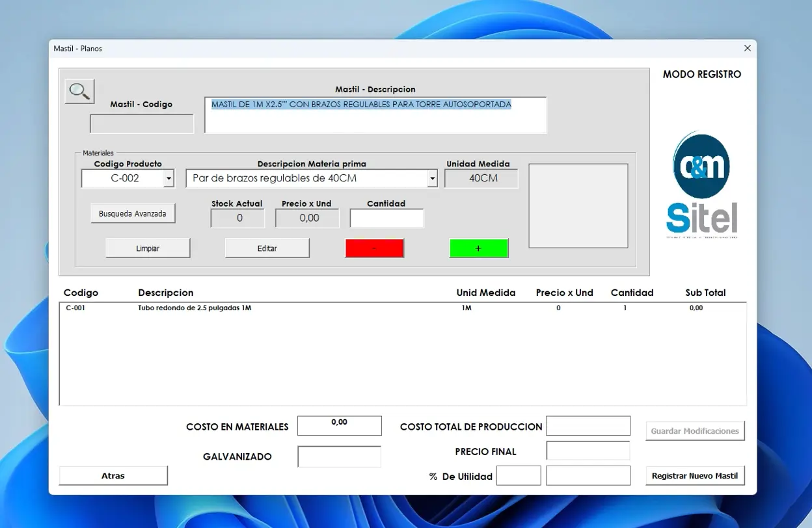
Task: Click the Guardar Modificaciones button
Action: pos(695,430)
